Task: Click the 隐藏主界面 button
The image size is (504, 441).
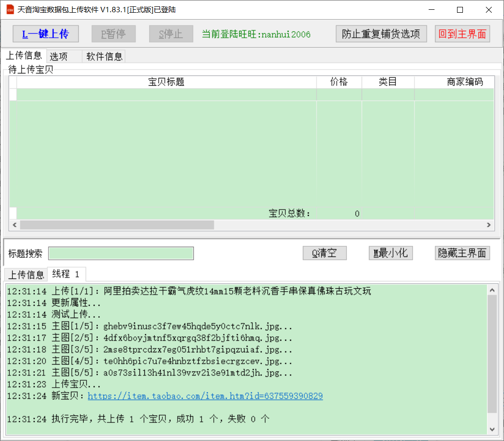Action: click(x=462, y=253)
